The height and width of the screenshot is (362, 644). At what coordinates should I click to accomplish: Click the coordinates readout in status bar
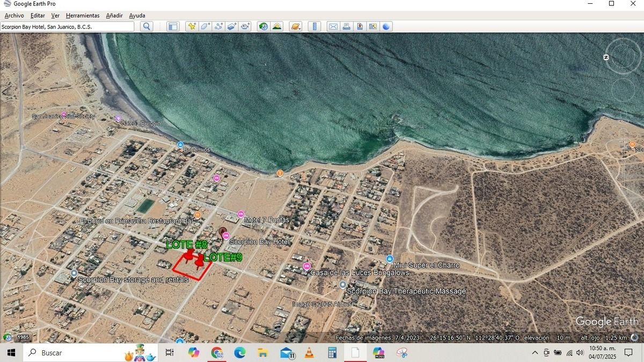coord(475,338)
